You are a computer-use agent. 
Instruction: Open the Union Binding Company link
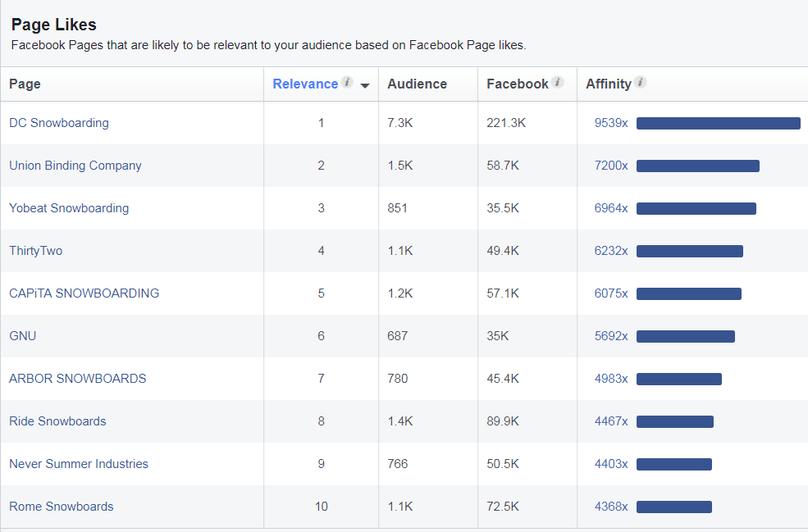pyautogui.click(x=75, y=166)
